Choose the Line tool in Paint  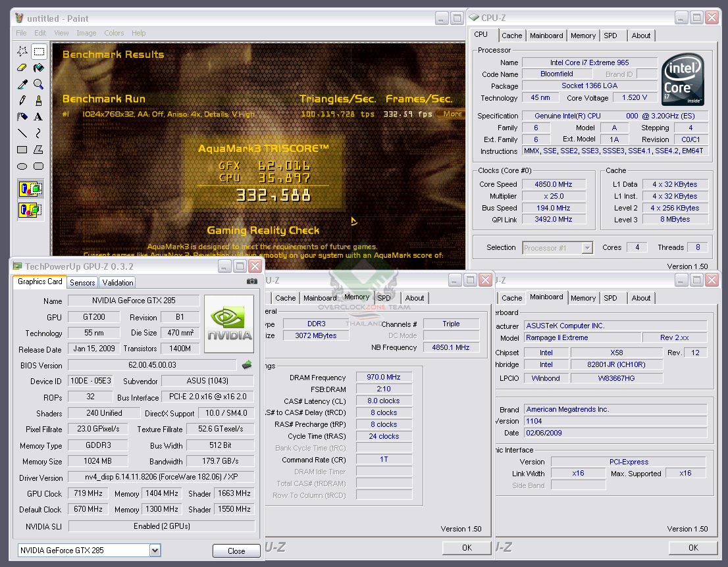(22, 133)
